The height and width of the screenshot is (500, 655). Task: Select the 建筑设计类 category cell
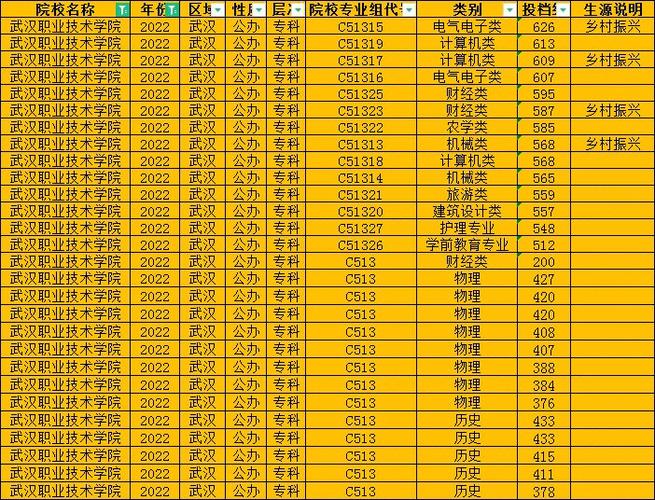click(x=467, y=211)
